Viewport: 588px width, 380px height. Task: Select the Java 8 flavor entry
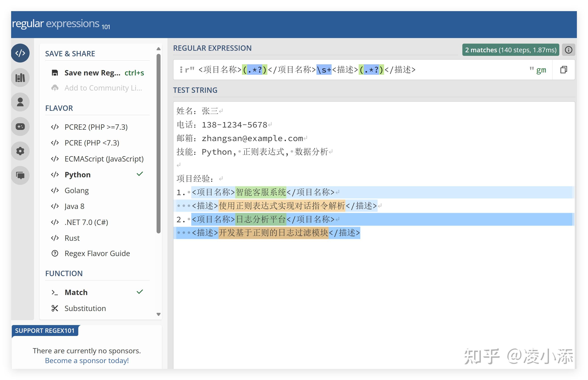coord(74,206)
